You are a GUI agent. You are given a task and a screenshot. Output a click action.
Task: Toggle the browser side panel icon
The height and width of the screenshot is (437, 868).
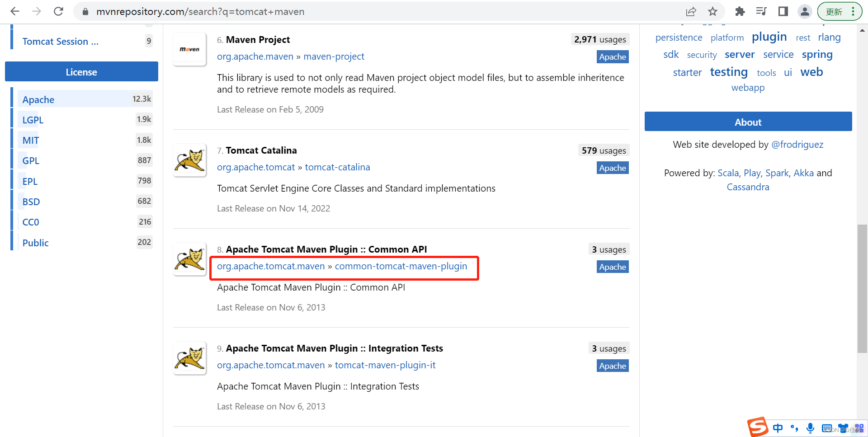783,11
